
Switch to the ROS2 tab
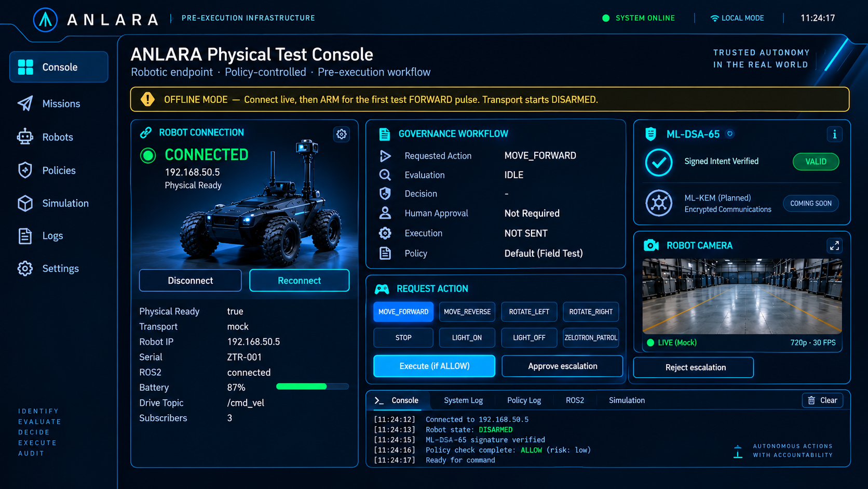[575, 400]
